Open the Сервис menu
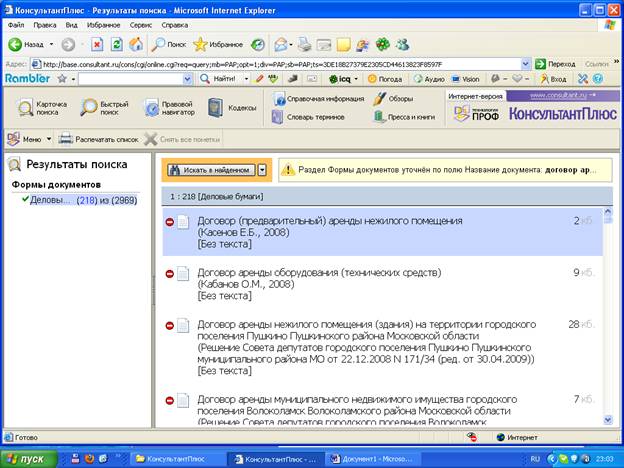624x468 pixels. tap(142, 24)
